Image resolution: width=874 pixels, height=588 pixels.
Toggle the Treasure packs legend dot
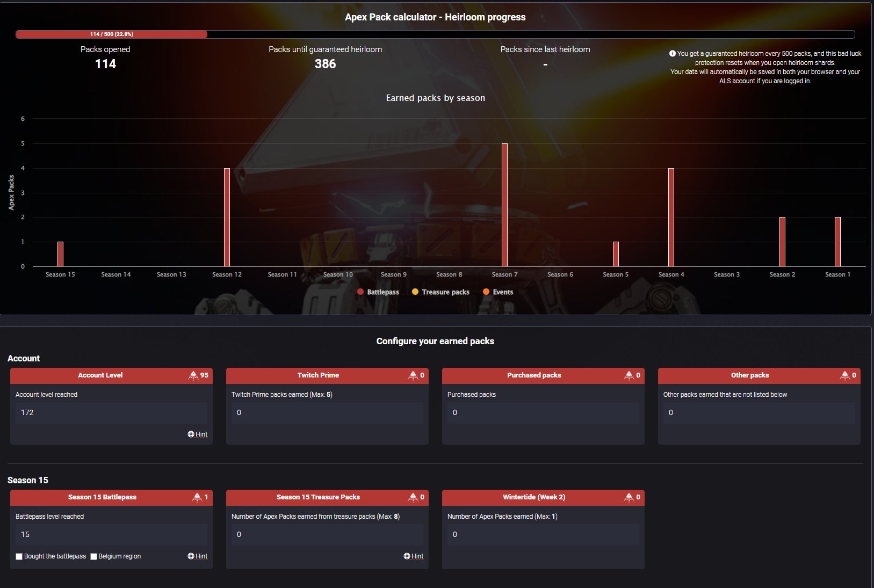tap(415, 292)
